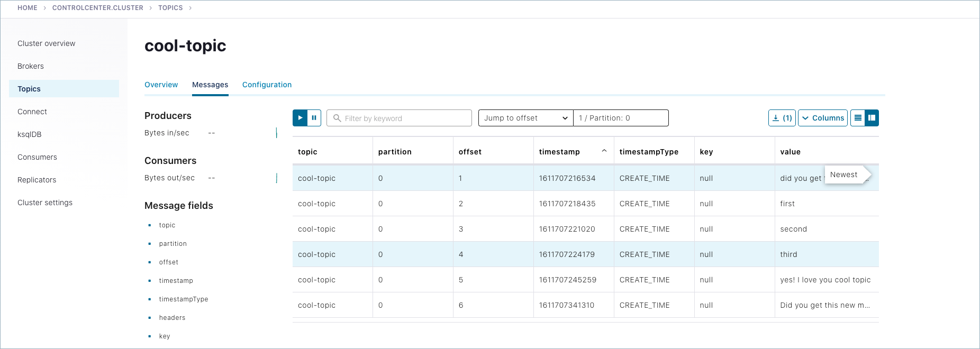Focus the Filter by keyword field
Image resolution: width=980 pixels, height=349 pixels.
[x=405, y=118]
